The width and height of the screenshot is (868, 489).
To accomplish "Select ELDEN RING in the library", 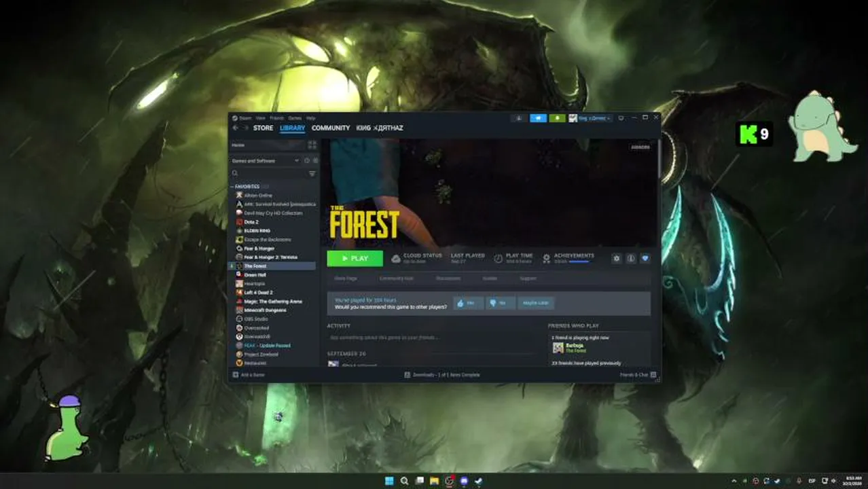I will 257,231.
